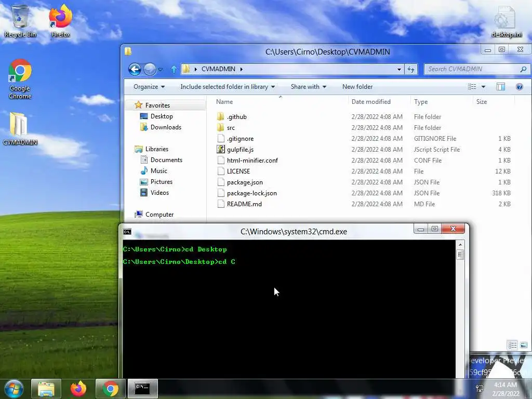Switch Explorer to large icons view icon
Viewport: 532px width, 399px height.
(524, 345)
